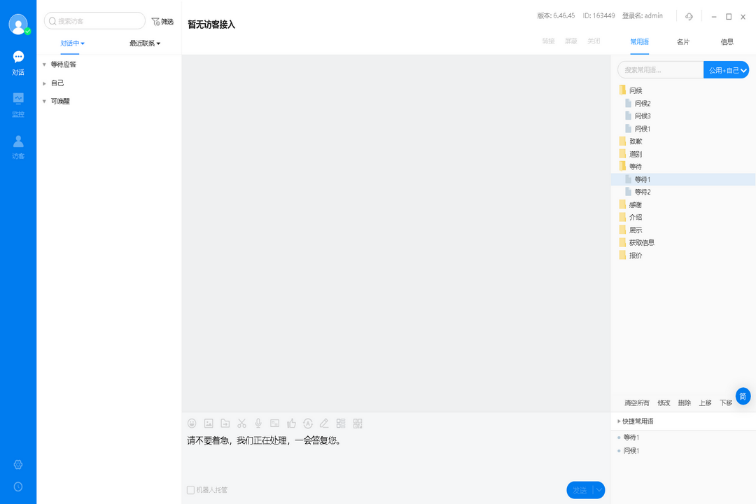The height and width of the screenshot is (504, 756).
Task: Click the thumbs-up rating icon
Action: click(291, 424)
